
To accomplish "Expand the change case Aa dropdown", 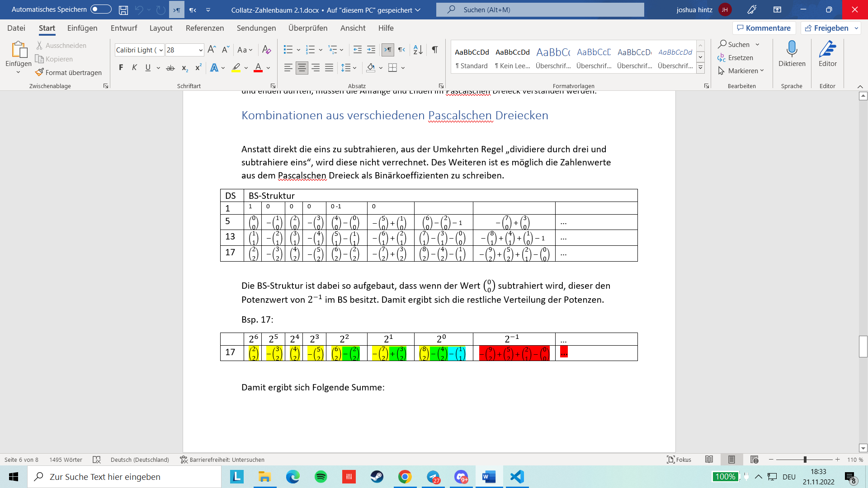I will point(250,50).
